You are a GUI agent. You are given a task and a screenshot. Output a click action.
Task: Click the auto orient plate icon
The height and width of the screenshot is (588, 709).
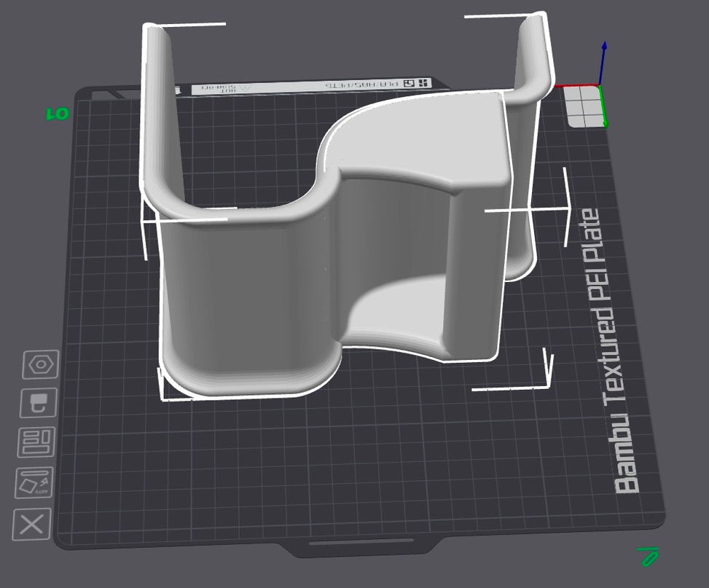[34, 482]
